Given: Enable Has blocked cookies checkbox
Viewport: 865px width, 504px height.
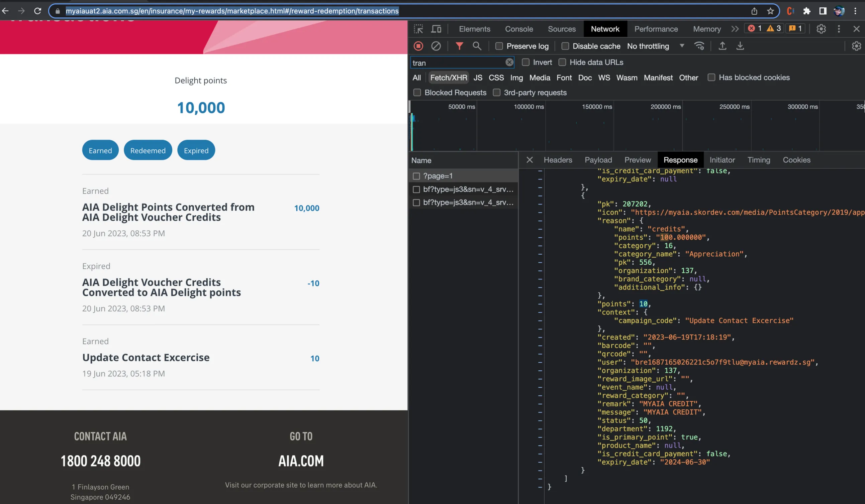Looking at the screenshot, I should pos(711,78).
